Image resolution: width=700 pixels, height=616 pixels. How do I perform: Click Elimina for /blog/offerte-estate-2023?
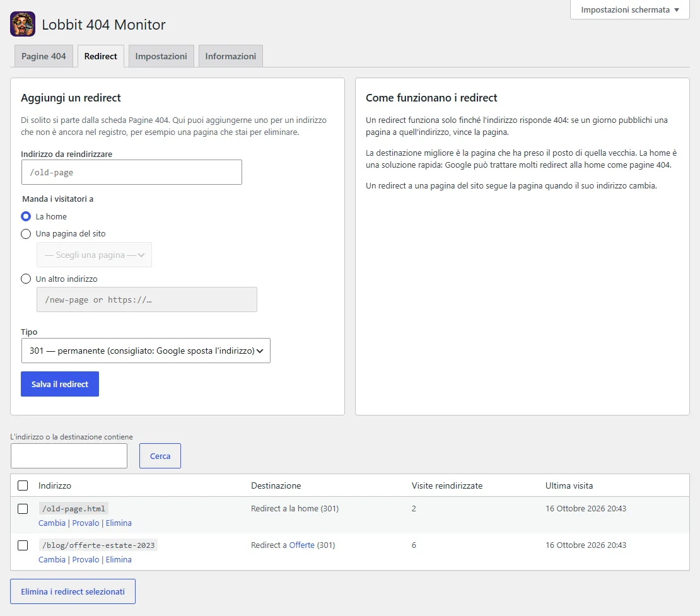point(119,560)
